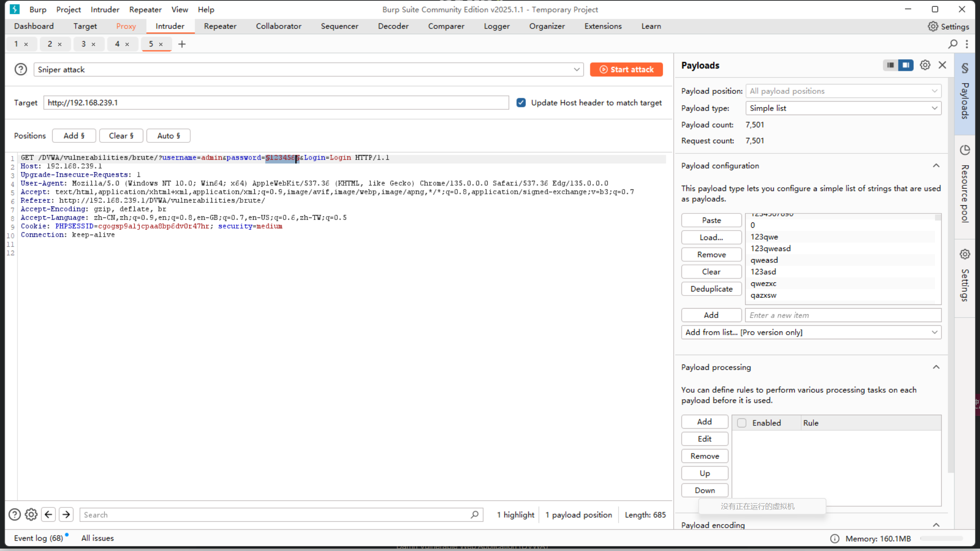The image size is (980, 551).
Task: Click the Load... payload button
Action: tap(711, 237)
